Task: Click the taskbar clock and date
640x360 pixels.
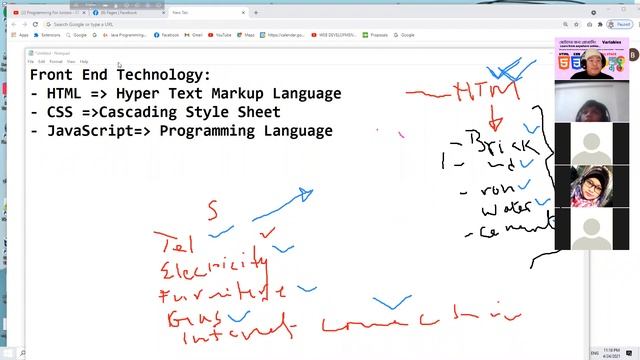Action: point(611,353)
